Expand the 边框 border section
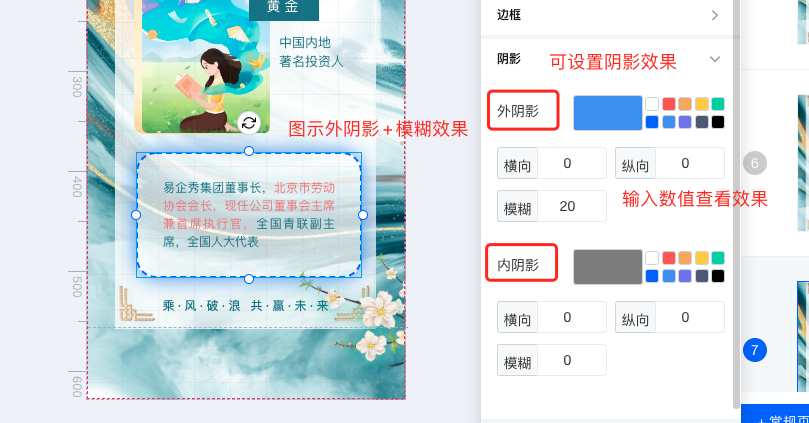The image size is (809, 423). pos(715,15)
